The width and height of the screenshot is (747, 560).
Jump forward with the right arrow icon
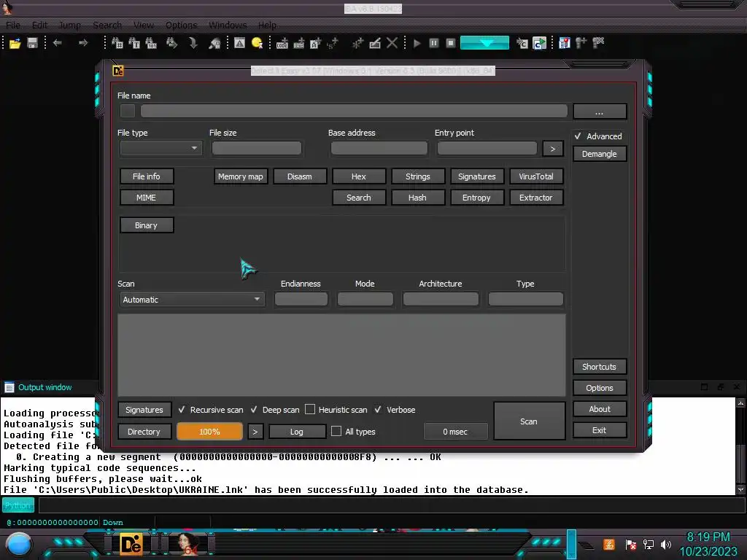pos(83,43)
